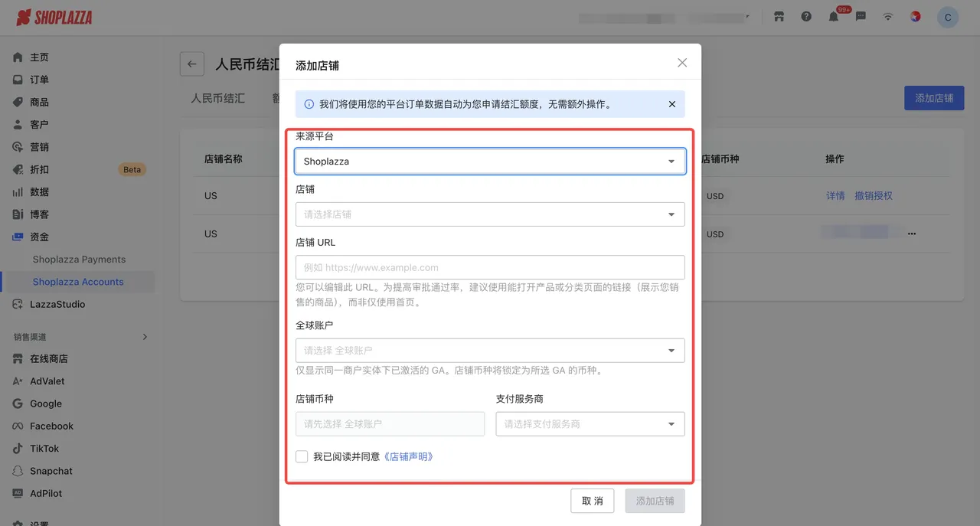Open the help question mark icon
This screenshot has height=526, width=980.
click(806, 17)
